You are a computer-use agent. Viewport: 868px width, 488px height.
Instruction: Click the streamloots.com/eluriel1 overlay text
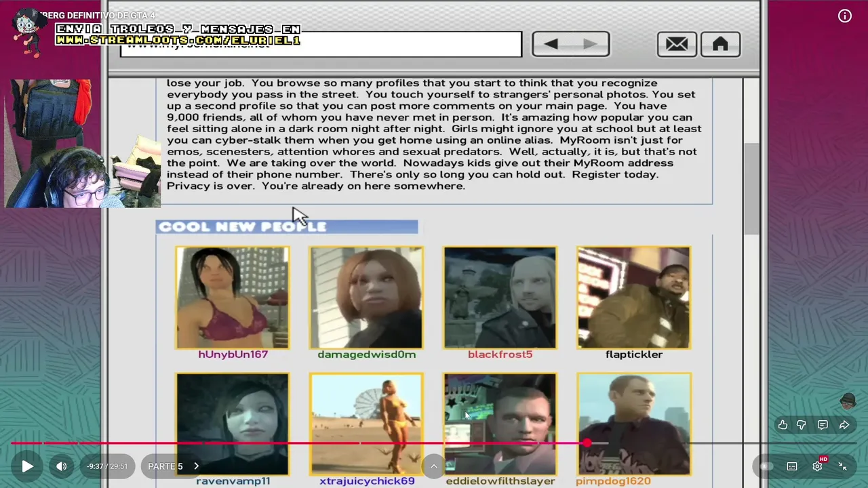click(178, 41)
